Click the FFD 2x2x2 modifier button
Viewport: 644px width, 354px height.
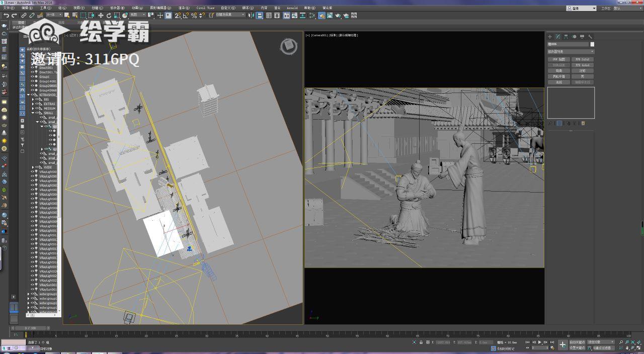tap(582, 59)
